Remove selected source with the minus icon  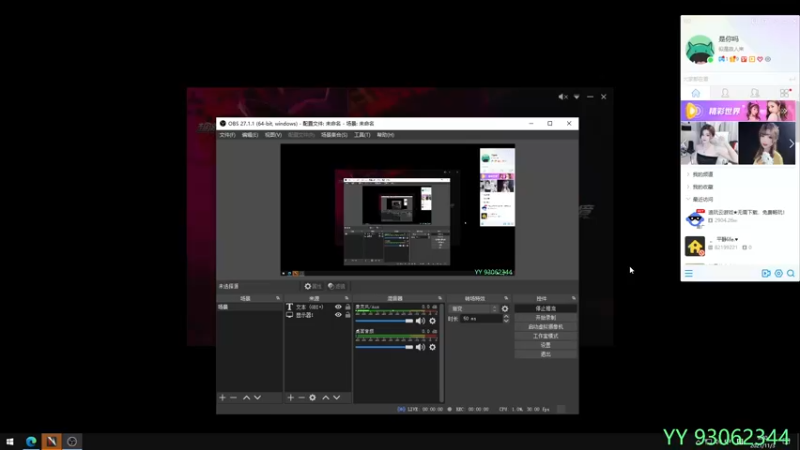[302, 397]
